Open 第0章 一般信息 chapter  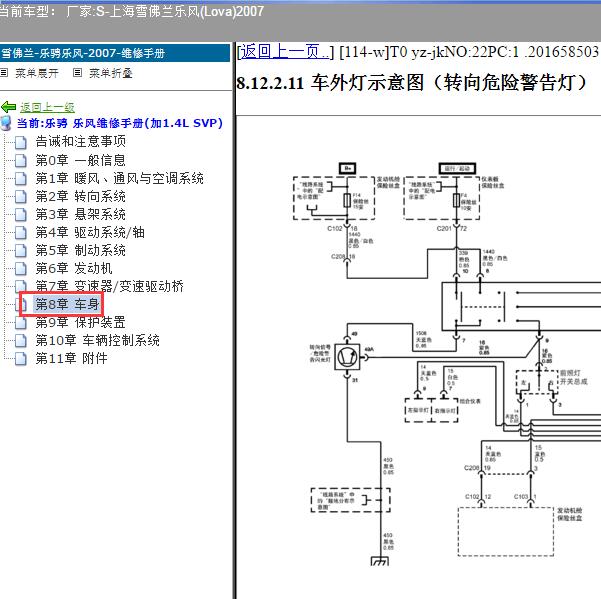pyautogui.click(x=80, y=160)
